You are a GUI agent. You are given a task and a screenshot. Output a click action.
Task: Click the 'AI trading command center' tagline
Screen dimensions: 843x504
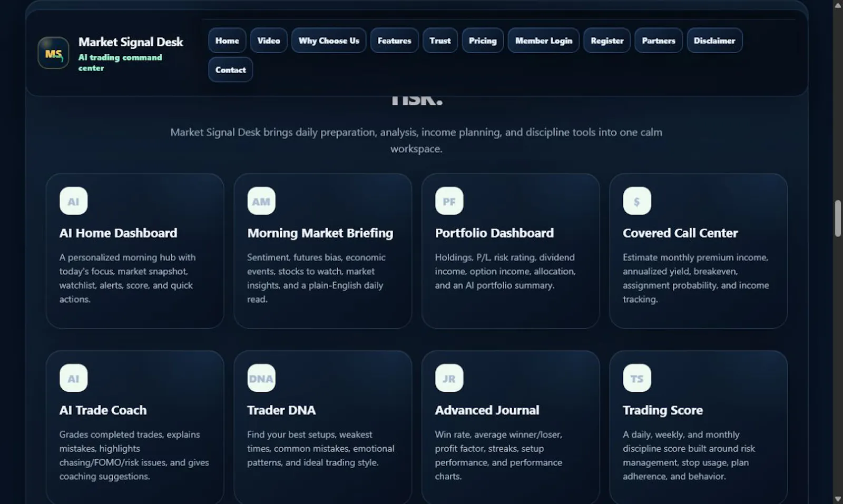(x=120, y=63)
